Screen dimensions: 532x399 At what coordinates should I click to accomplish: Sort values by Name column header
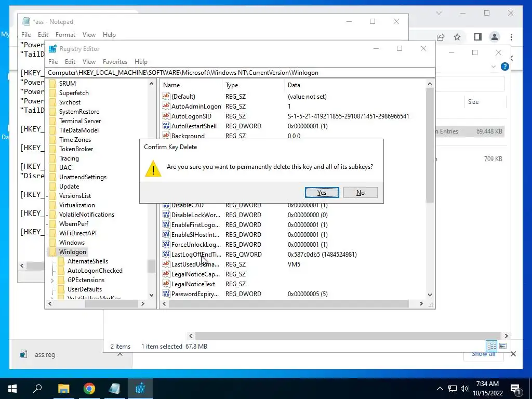191,85
